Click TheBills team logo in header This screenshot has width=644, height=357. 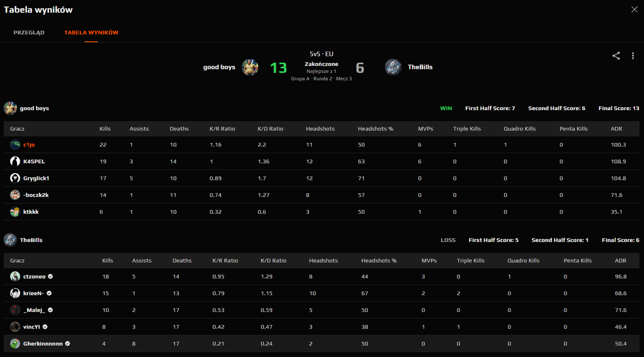(x=393, y=67)
